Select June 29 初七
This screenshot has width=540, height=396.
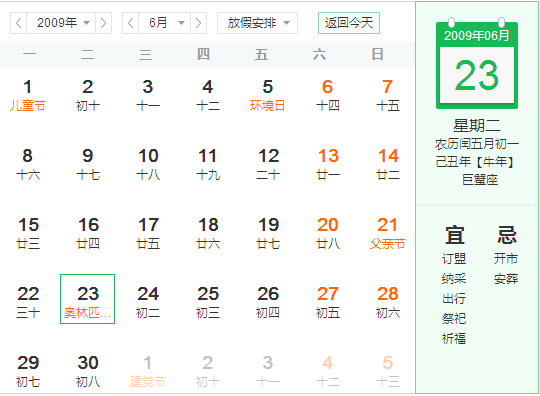[28, 371]
